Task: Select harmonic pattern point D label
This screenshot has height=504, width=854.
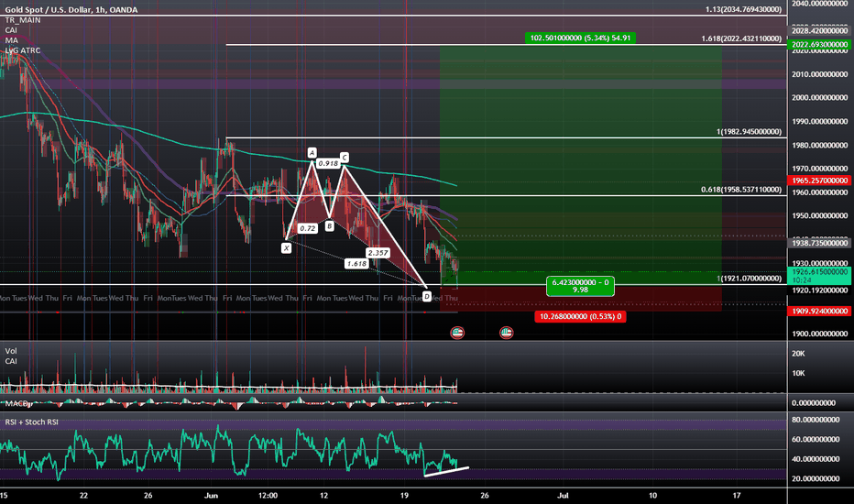Action: tap(427, 296)
